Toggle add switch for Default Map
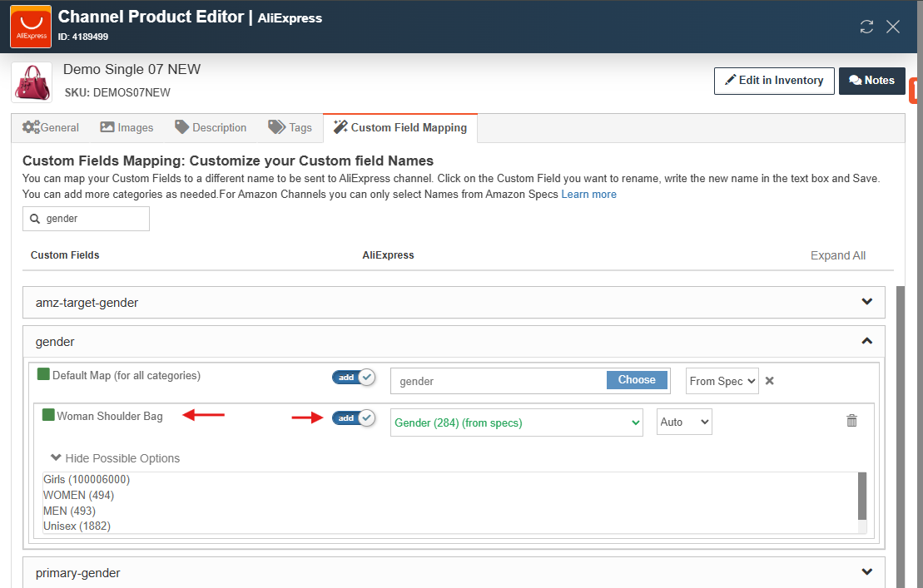This screenshot has width=923, height=588. point(354,378)
